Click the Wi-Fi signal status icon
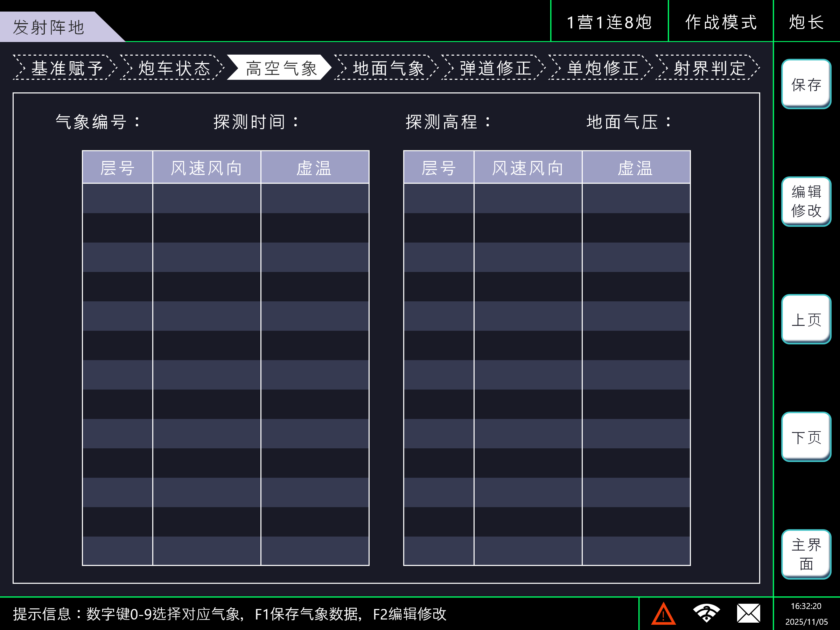 tap(706, 613)
